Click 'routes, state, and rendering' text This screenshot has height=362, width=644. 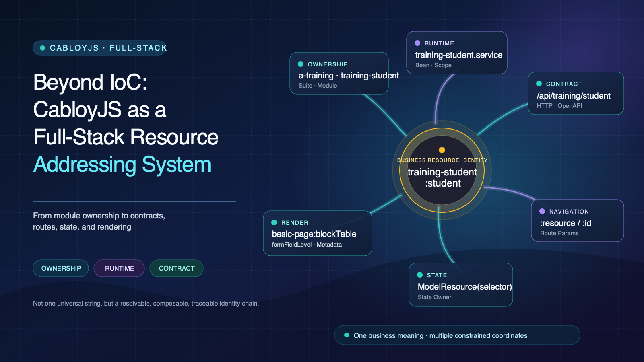[82, 227]
